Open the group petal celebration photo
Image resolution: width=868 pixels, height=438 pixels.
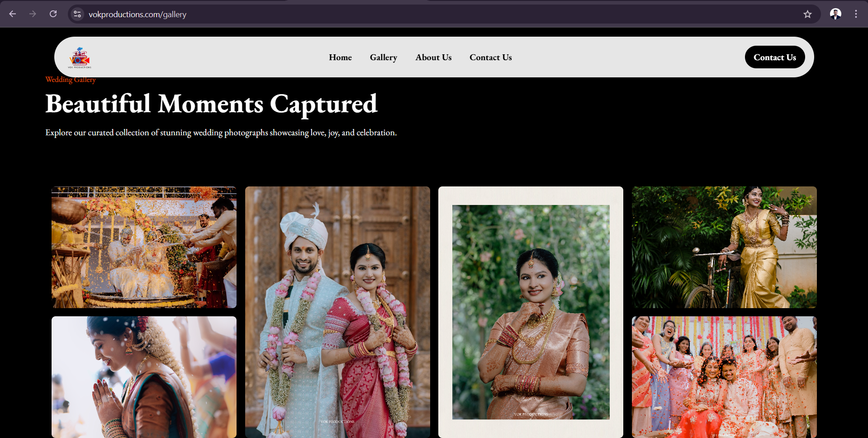pos(724,377)
